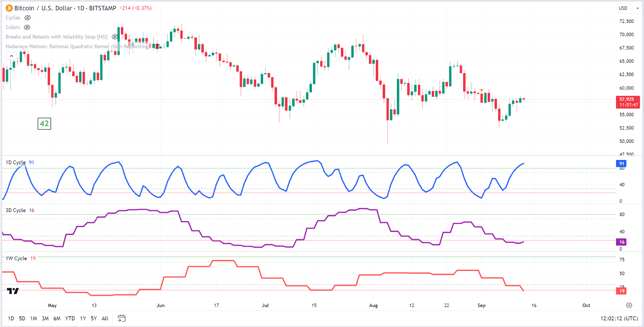Click the Bitcoin symbol logo icon
The image size is (644, 327).
(9, 8)
